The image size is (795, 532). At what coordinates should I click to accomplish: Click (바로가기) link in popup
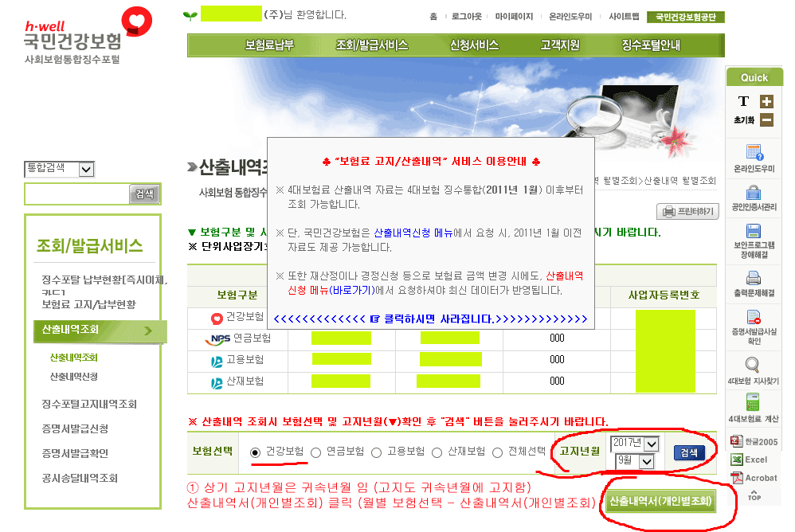point(352,291)
